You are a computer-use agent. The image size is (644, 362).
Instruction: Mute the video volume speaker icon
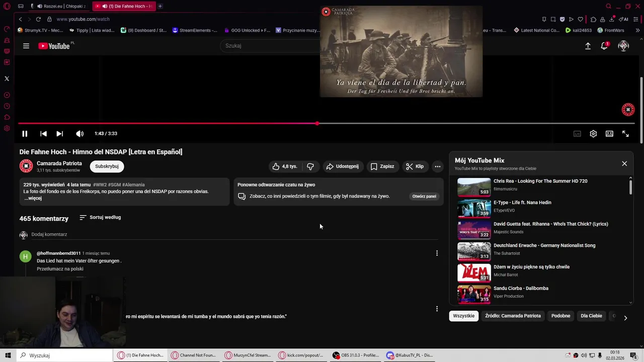(79, 134)
